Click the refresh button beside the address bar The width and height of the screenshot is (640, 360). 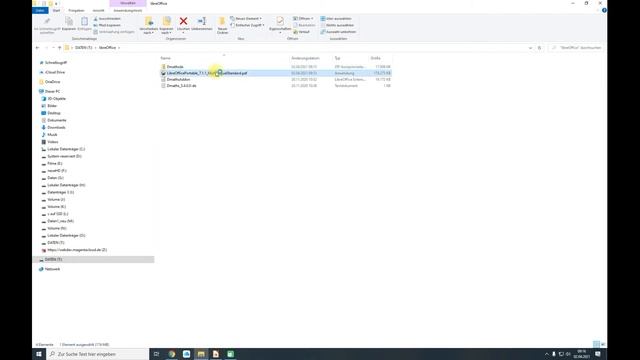click(540, 48)
